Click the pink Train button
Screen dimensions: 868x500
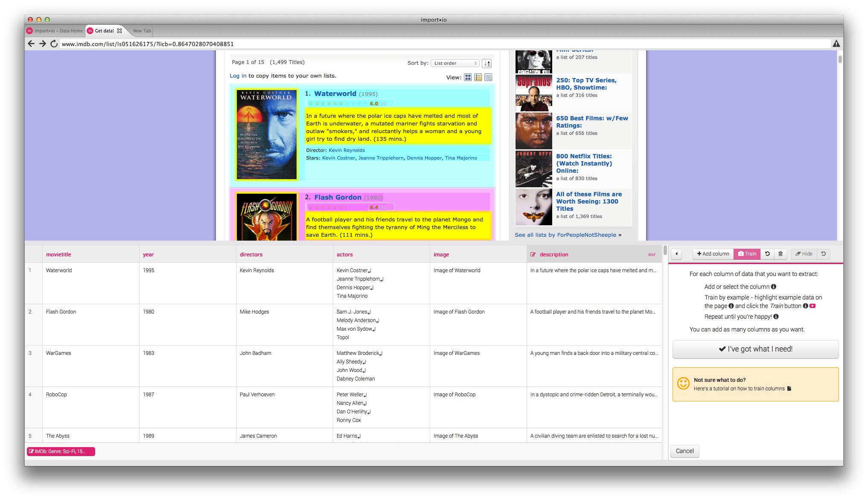(747, 254)
